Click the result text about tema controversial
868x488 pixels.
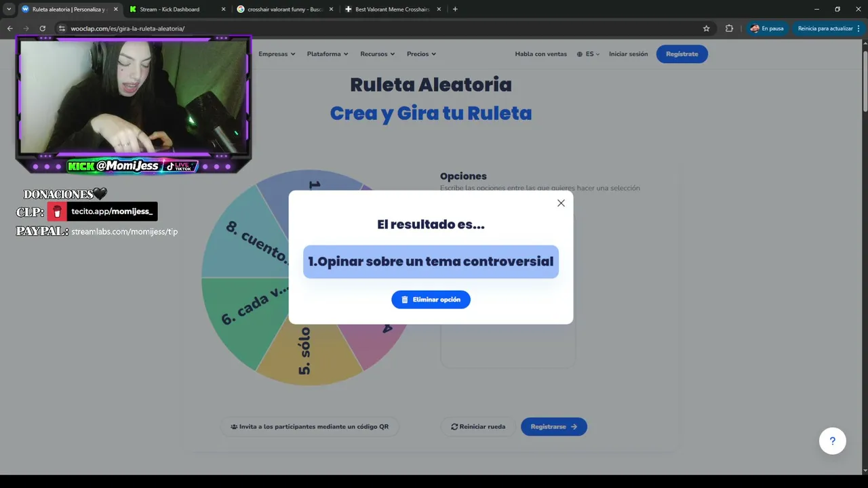click(431, 262)
